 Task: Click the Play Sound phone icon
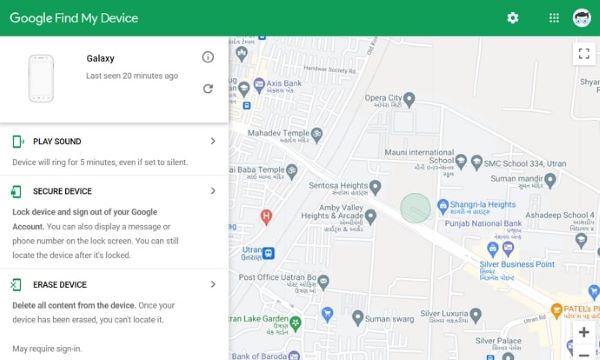click(18, 141)
